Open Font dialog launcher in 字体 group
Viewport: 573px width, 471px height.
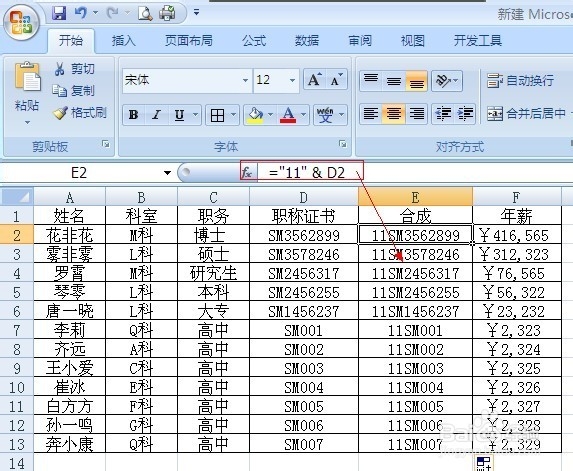coord(342,144)
